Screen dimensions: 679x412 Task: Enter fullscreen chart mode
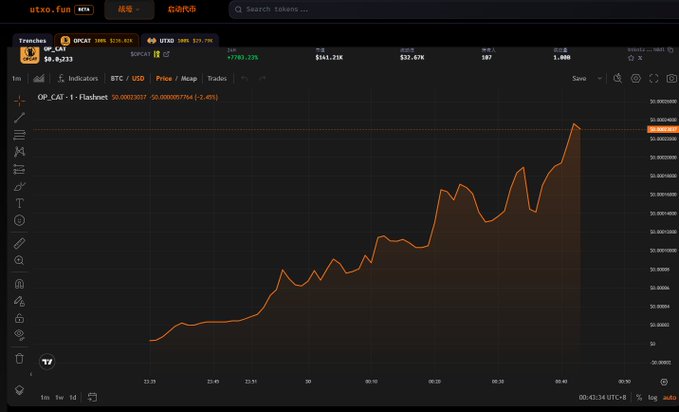[653, 78]
